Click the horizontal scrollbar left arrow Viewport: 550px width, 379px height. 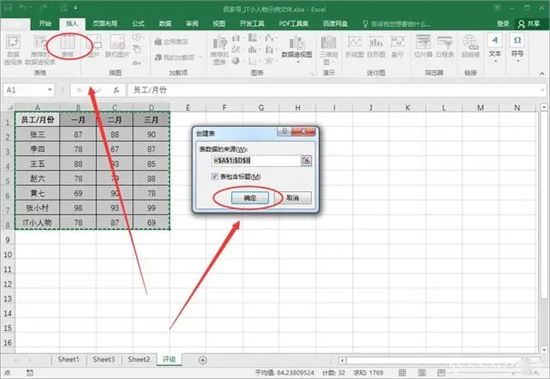pyautogui.click(x=343, y=360)
